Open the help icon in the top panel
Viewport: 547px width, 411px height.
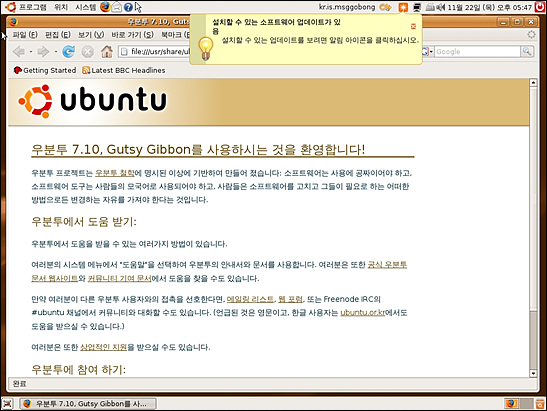tap(128, 7)
